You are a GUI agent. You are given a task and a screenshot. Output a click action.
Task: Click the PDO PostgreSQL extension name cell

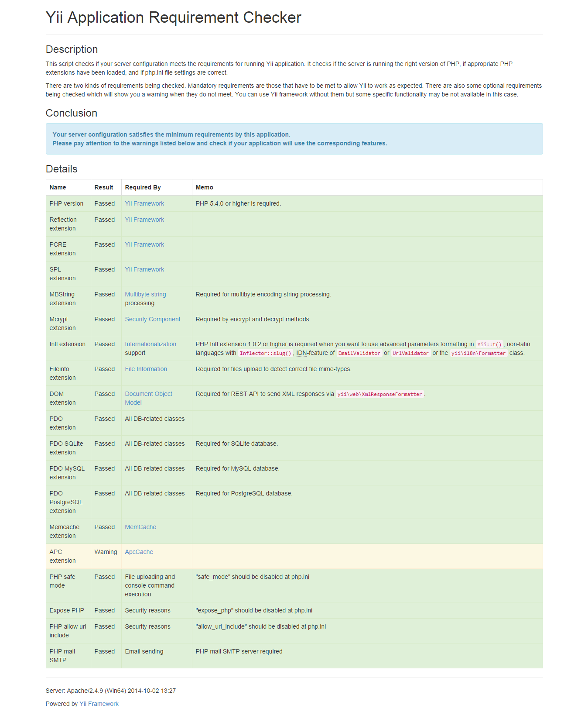(x=68, y=502)
